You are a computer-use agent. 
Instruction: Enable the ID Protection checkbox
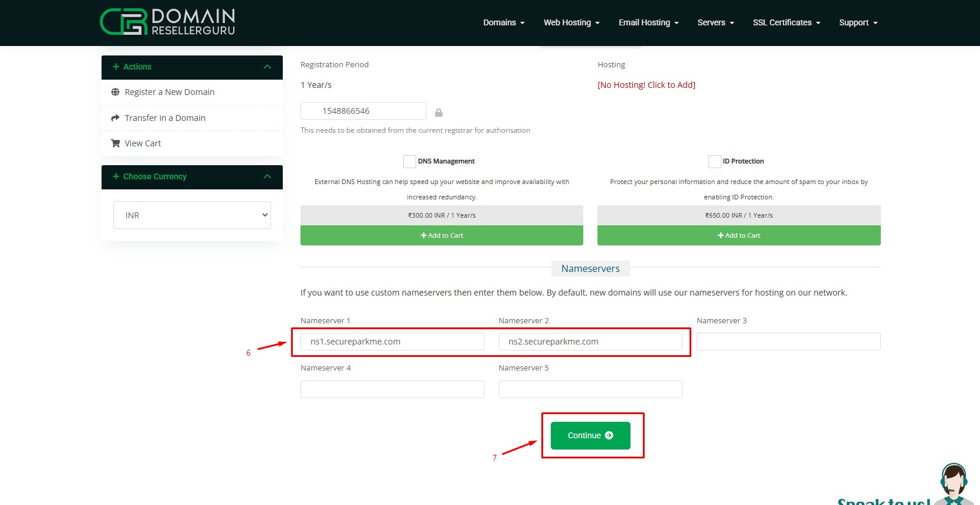pyautogui.click(x=714, y=161)
